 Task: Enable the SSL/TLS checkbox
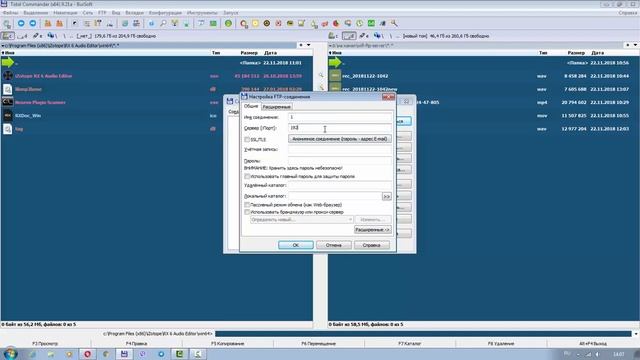tap(247, 140)
